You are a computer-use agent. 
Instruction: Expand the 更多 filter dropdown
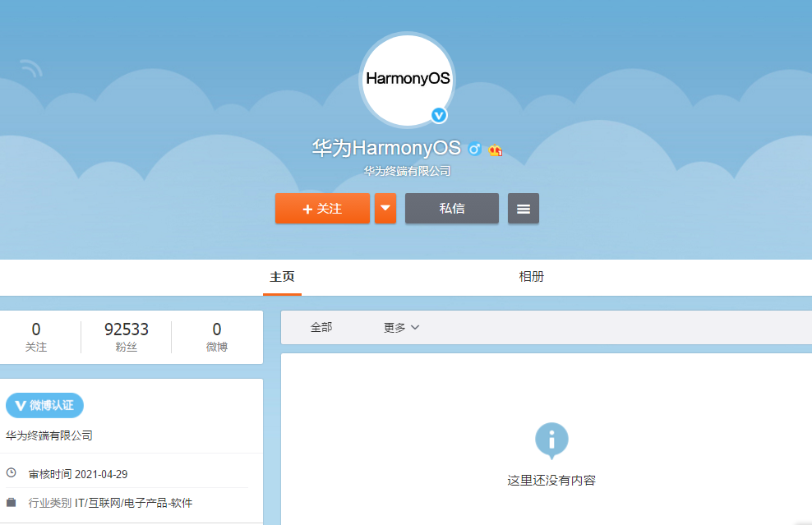point(401,328)
